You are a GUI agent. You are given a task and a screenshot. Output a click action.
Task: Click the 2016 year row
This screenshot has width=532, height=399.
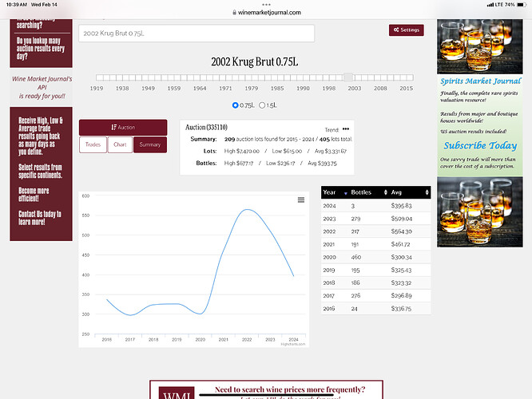376,309
